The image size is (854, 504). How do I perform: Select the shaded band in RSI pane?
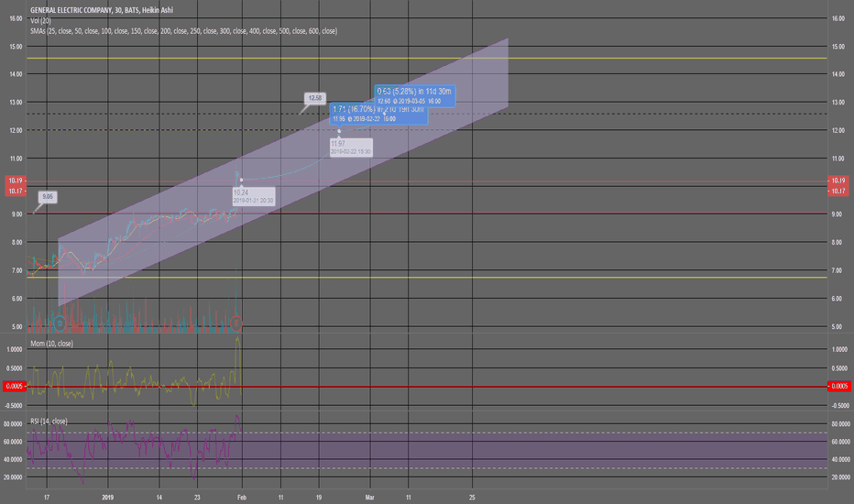427,451
